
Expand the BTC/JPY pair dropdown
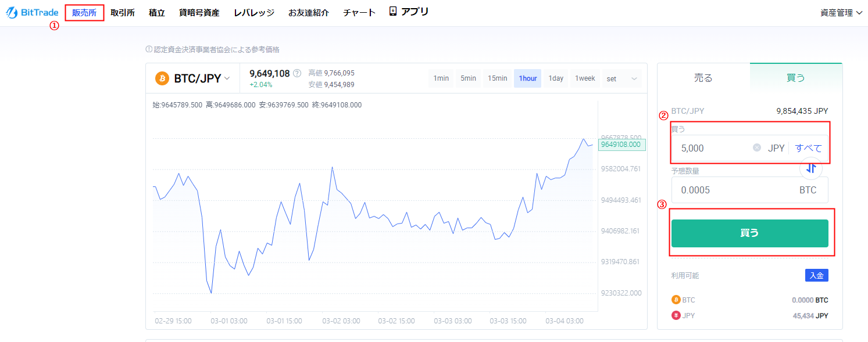pyautogui.click(x=227, y=78)
